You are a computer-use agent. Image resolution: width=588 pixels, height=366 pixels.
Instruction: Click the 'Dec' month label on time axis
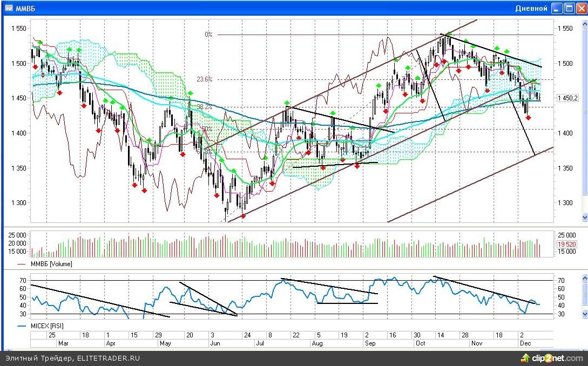525,343
